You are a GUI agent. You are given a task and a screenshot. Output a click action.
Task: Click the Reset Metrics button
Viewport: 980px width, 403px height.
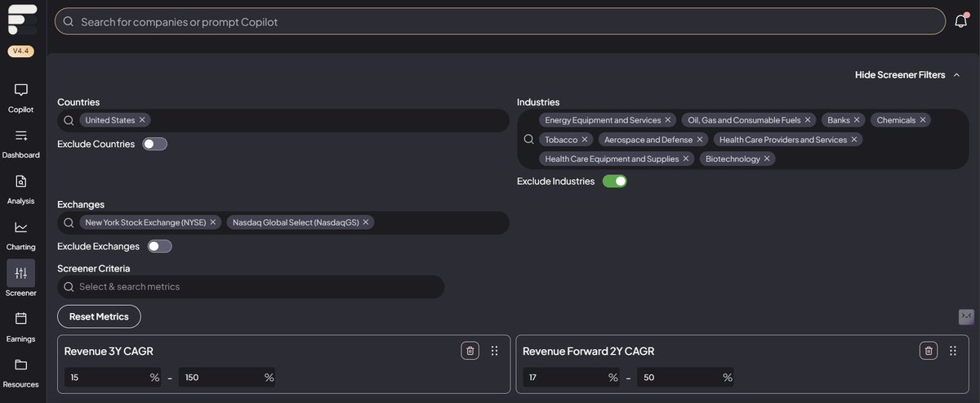[99, 316]
